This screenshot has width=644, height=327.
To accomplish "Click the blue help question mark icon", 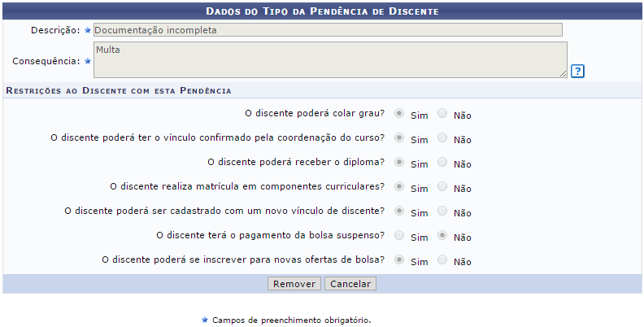I will (x=577, y=71).
